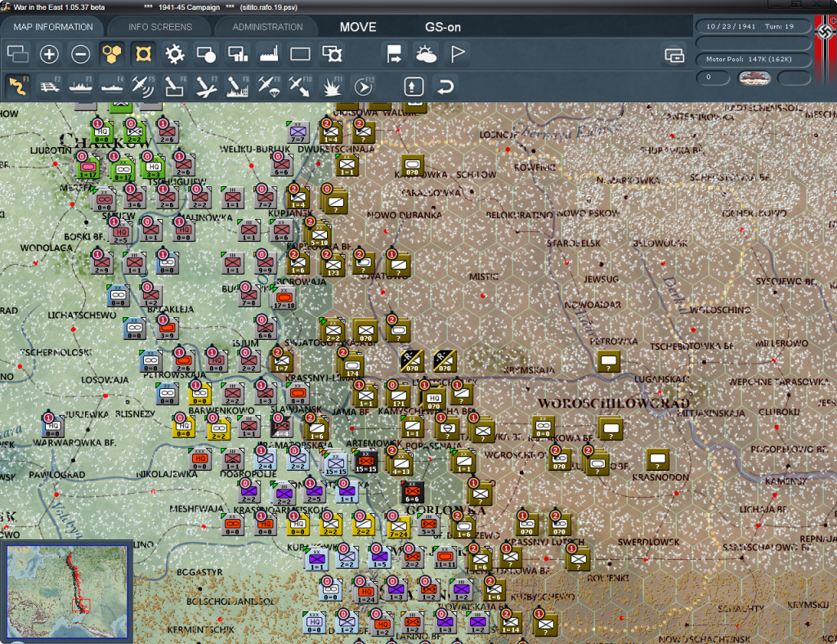Open the INFO SCREENS tab

coord(159,27)
